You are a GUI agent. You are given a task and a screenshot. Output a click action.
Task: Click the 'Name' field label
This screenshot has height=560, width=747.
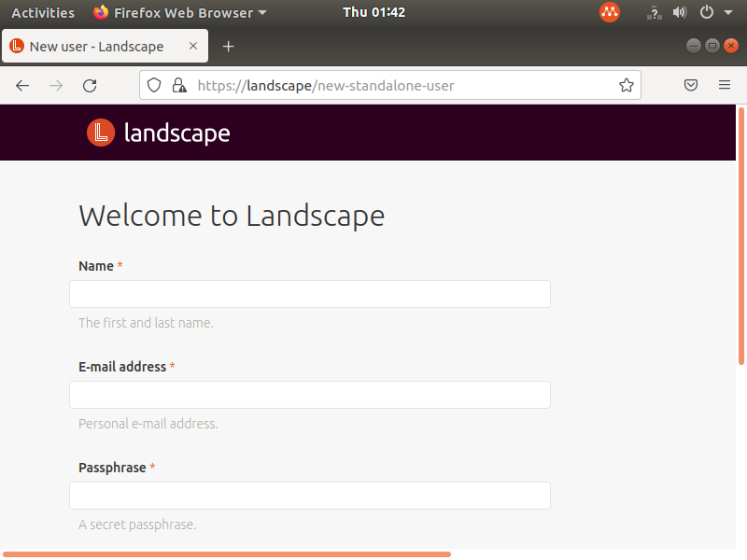pyautogui.click(x=96, y=266)
